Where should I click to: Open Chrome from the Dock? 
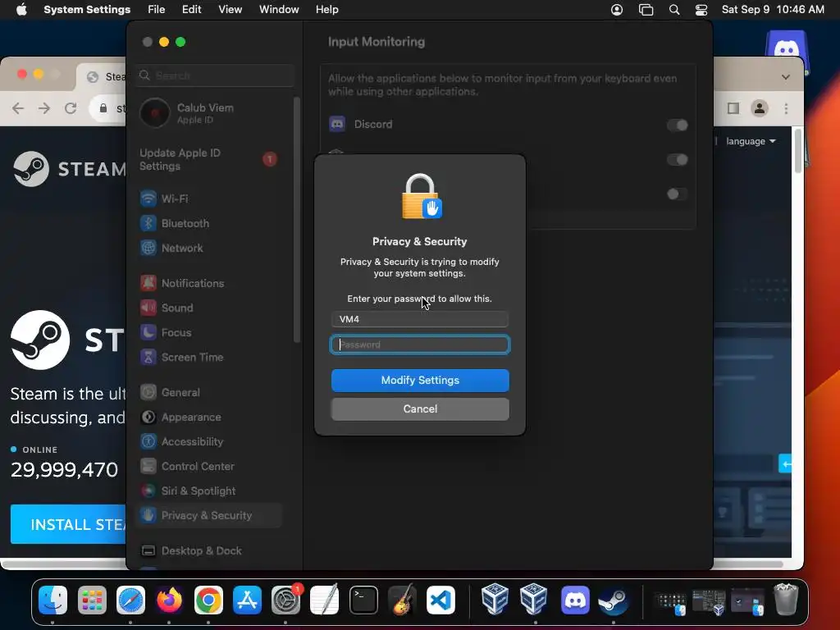(x=208, y=600)
